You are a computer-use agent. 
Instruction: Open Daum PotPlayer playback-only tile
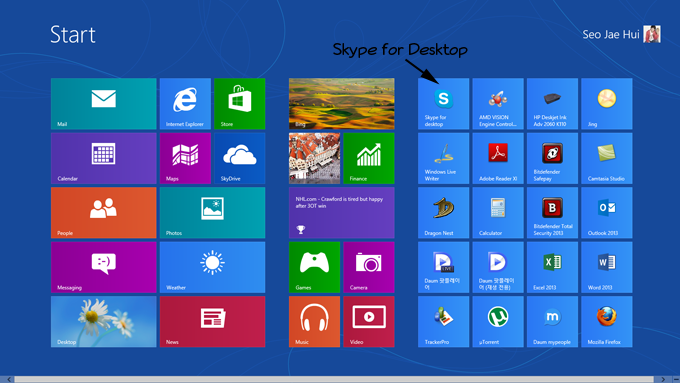pyautogui.click(x=498, y=267)
